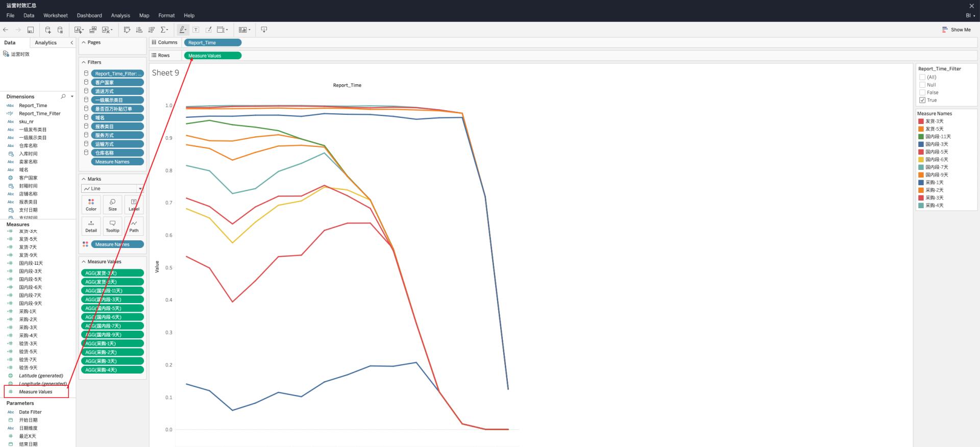Click the 客户国家 filter pill
Image resolution: width=980 pixels, height=447 pixels.
tap(117, 82)
